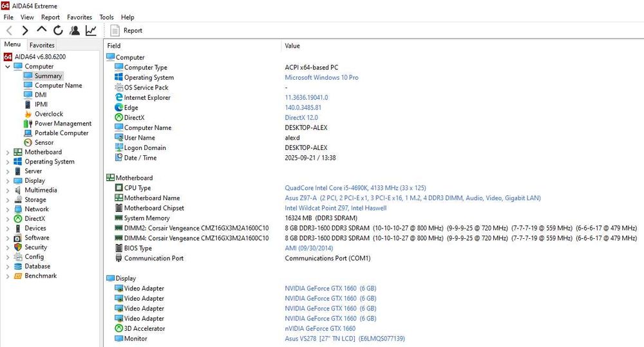Expand the Devices tree node

click(x=7, y=229)
